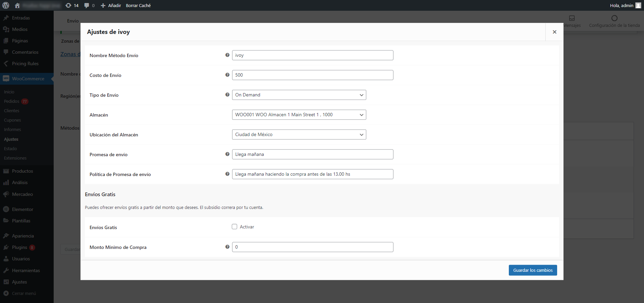Show help tip for Tipo de Envío
The image size is (644, 303).
(227, 95)
